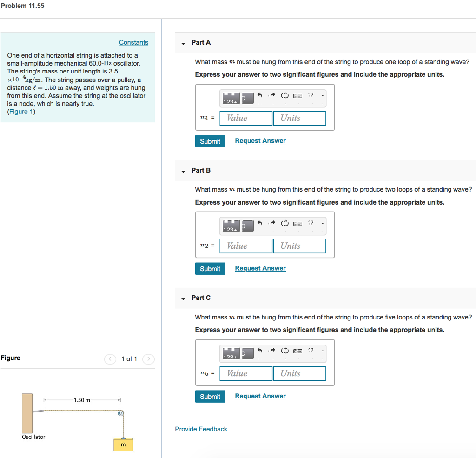This screenshot has width=476, height=458.
Task: Collapse the Part B section
Action: click(x=183, y=171)
